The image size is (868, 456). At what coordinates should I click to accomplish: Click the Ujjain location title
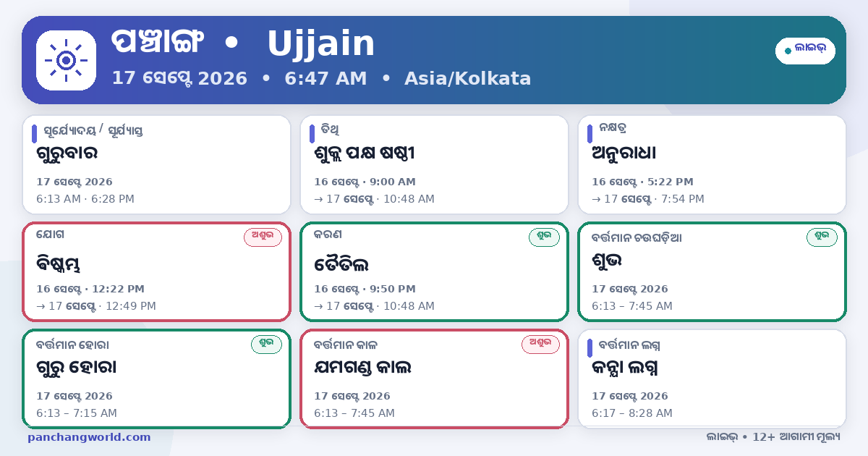321,44
